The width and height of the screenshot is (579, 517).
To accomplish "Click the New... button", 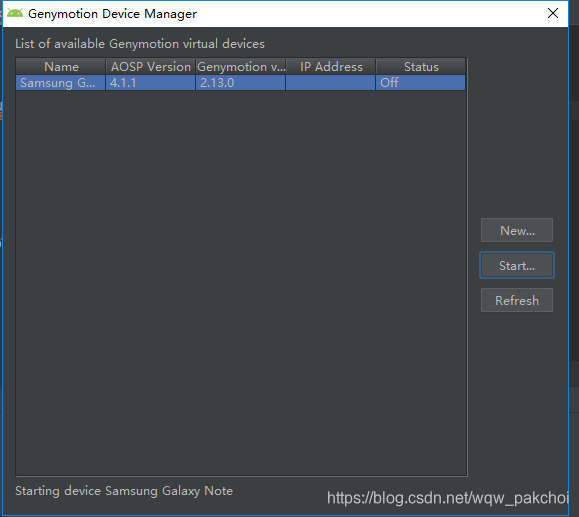I will pyautogui.click(x=517, y=230).
